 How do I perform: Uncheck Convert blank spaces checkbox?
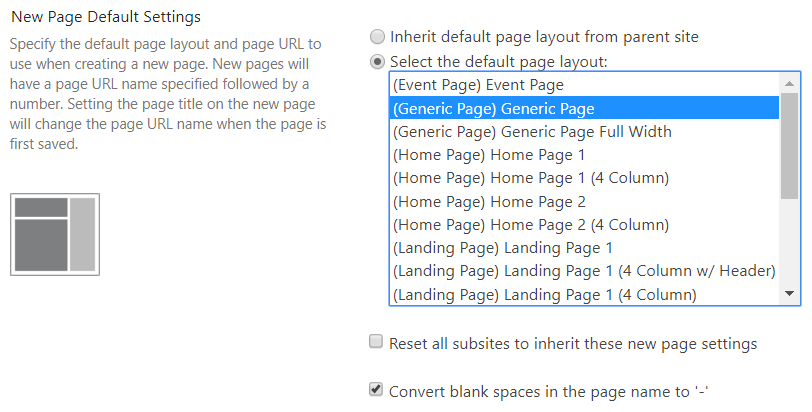point(376,389)
